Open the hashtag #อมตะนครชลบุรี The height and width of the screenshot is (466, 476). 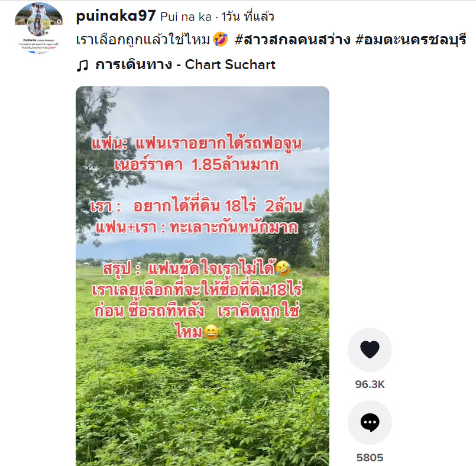pyautogui.click(x=411, y=40)
